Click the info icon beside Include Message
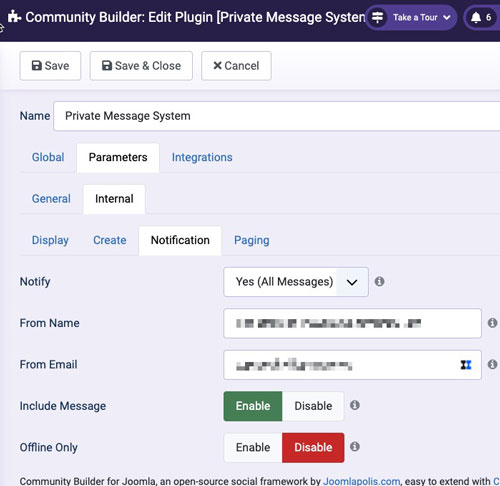 pyautogui.click(x=355, y=405)
